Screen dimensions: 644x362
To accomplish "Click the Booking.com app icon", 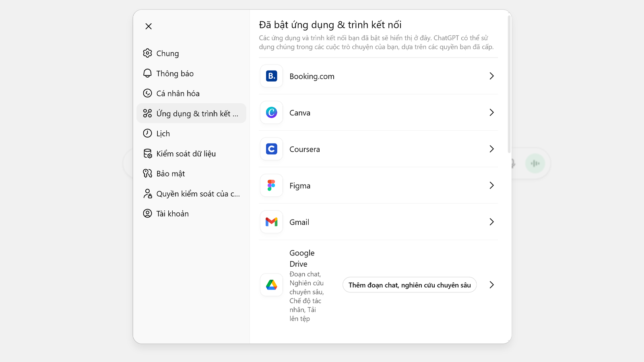I will click(x=271, y=76).
